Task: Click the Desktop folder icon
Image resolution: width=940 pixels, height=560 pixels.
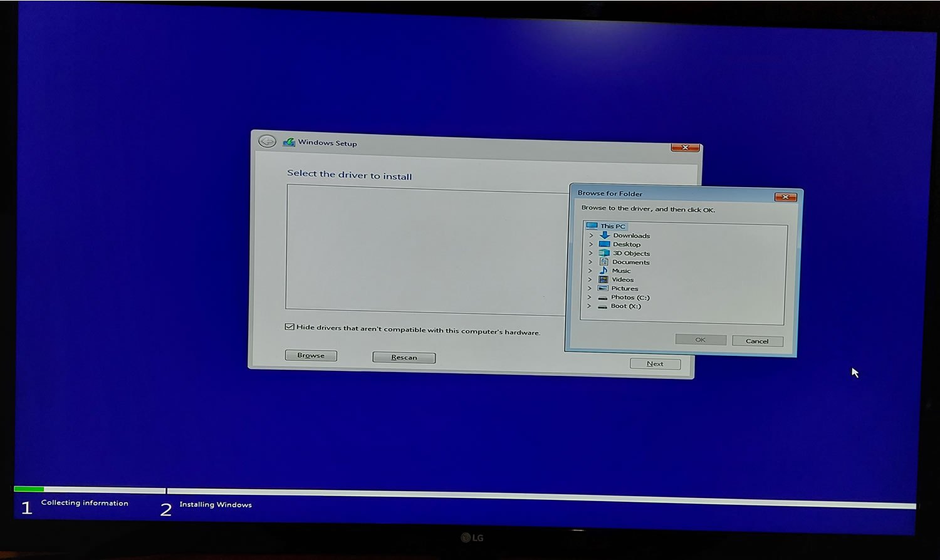Action: 604,244
